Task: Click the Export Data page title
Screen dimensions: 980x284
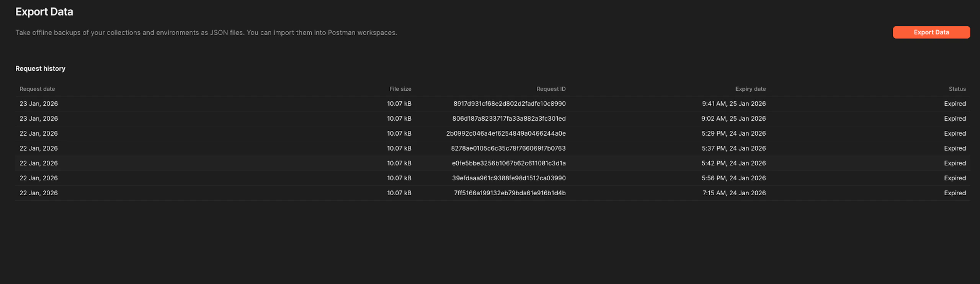Action: pos(44,12)
